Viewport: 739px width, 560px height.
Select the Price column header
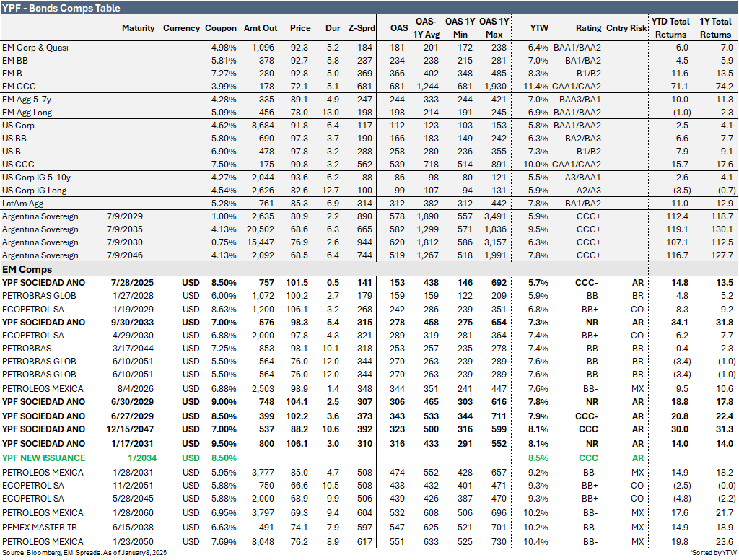pos(300,28)
